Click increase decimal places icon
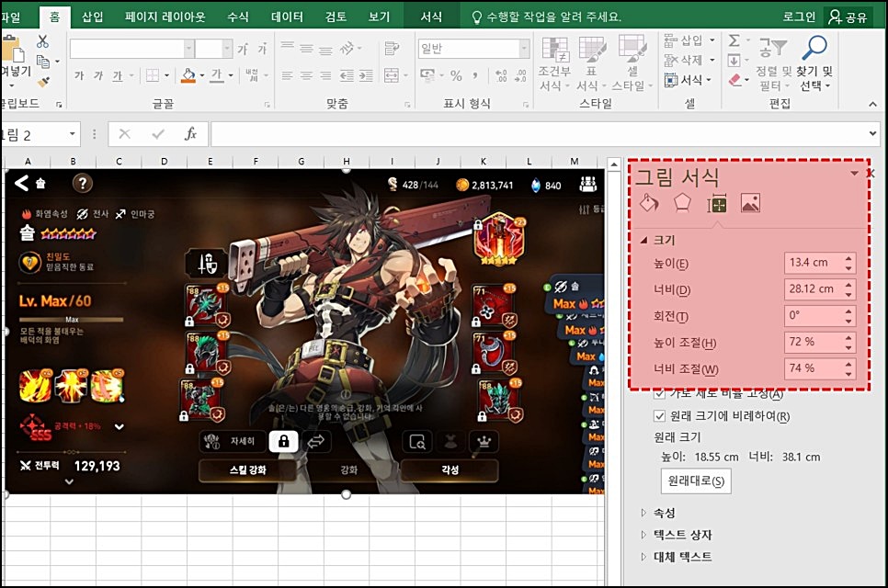 [x=501, y=75]
